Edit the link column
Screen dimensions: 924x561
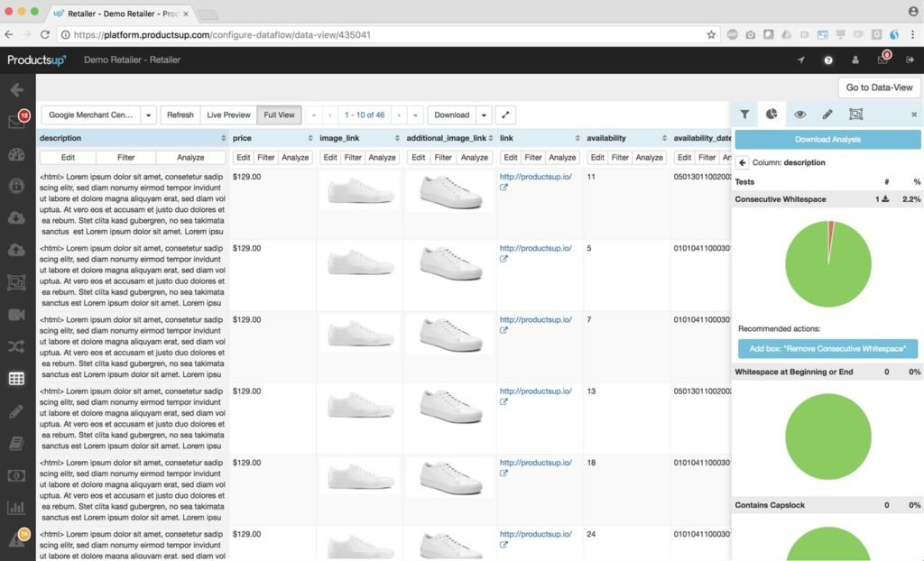511,157
